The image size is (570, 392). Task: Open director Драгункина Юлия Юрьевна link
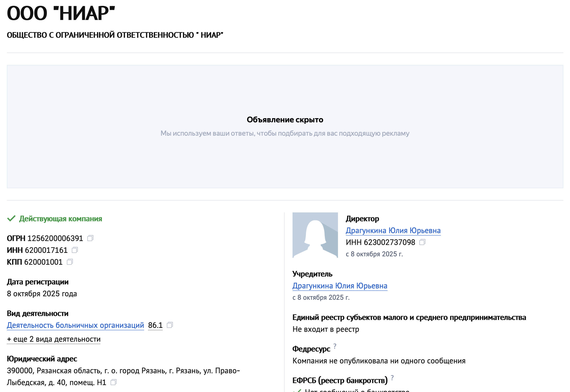393,230
